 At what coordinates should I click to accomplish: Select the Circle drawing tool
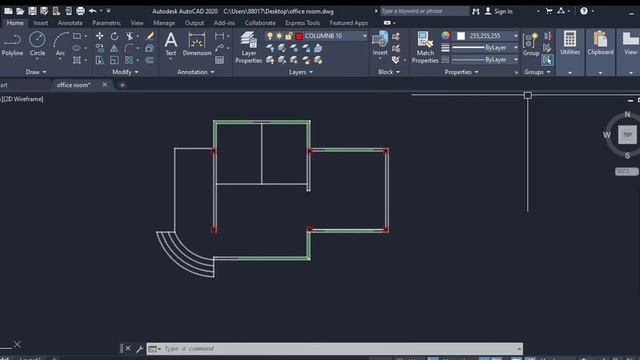coord(37,44)
